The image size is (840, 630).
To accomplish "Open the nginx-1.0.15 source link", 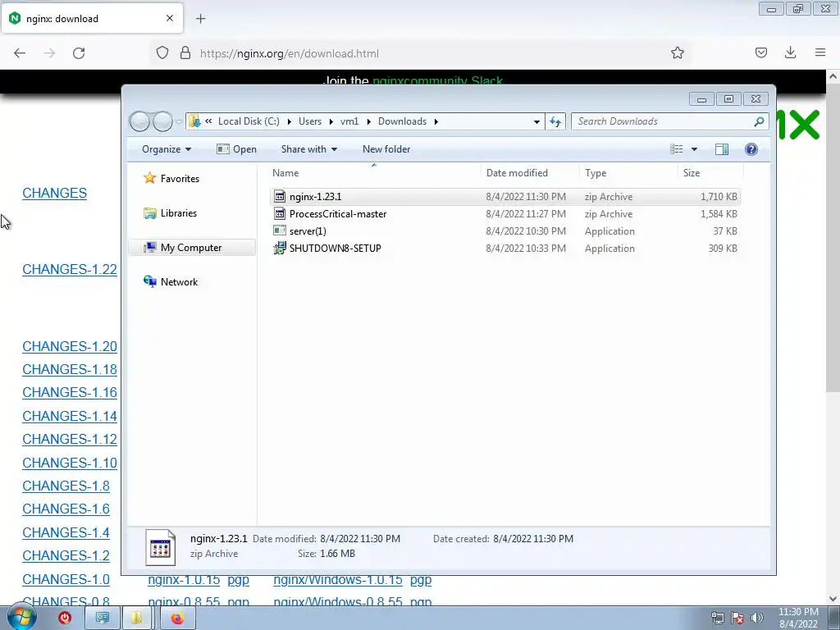I will tap(184, 580).
